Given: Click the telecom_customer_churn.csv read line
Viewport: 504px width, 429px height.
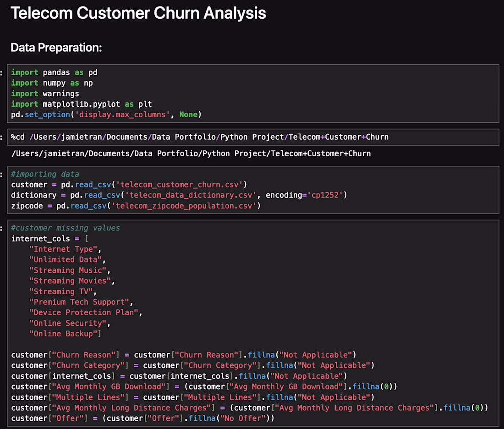Looking at the screenshot, I should 129,185.
